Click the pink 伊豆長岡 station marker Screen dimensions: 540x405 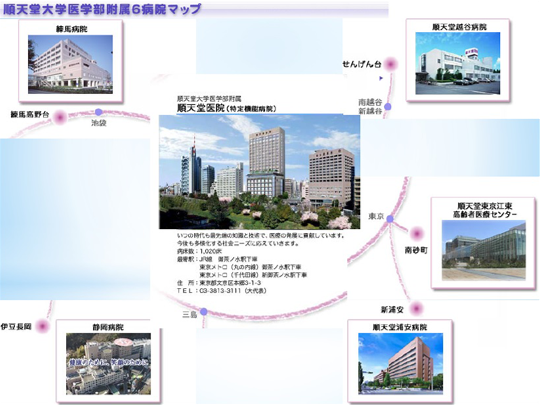43,326
